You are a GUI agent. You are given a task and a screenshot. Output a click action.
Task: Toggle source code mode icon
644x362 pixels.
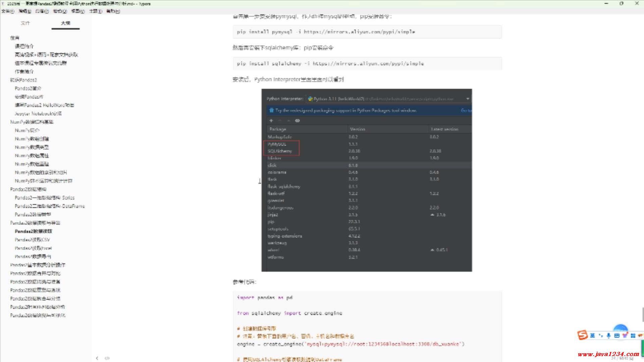[107, 358]
